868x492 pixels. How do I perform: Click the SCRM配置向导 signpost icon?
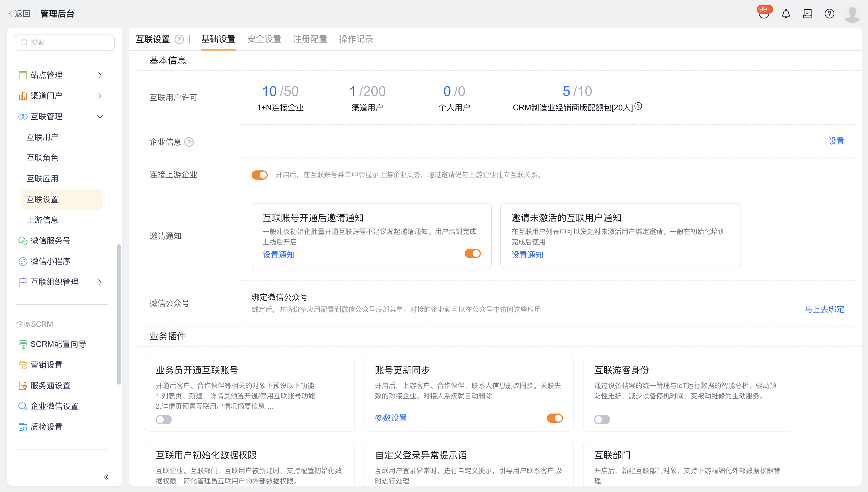pyautogui.click(x=23, y=344)
